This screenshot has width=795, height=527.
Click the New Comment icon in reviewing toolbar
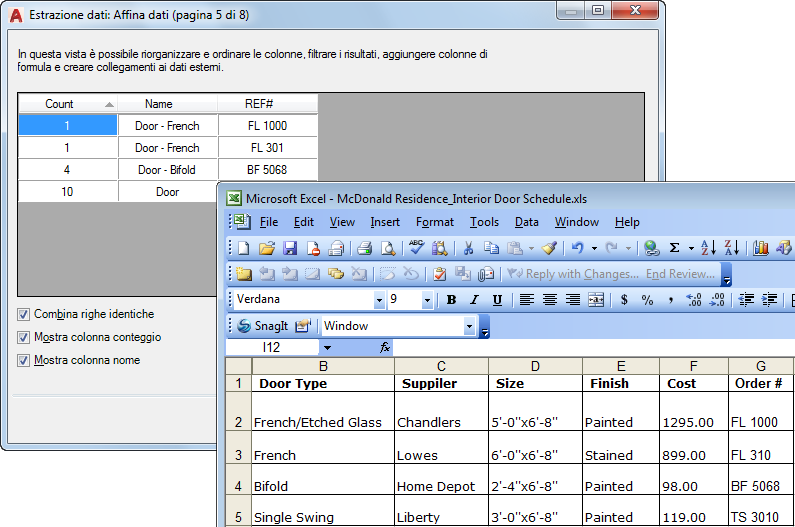[244, 274]
